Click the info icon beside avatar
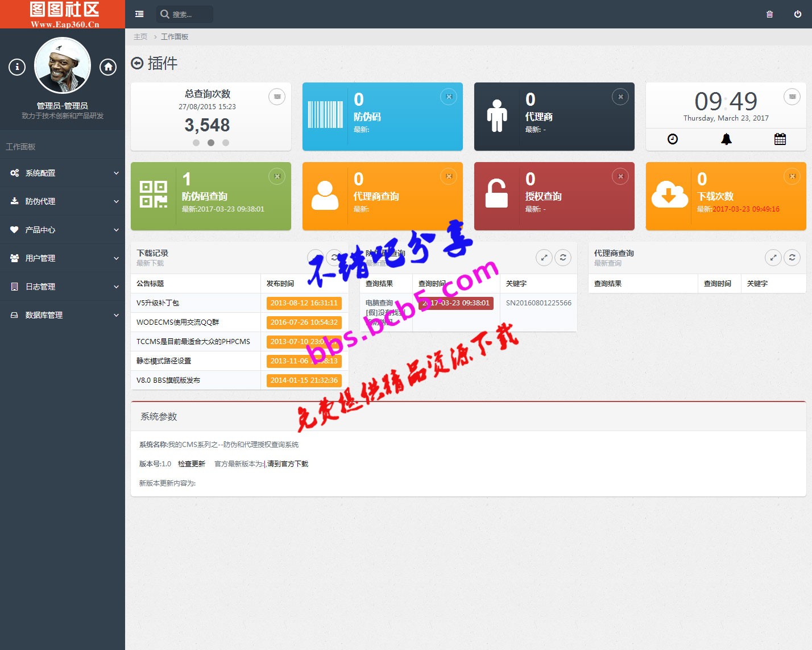The image size is (812, 650). point(17,67)
